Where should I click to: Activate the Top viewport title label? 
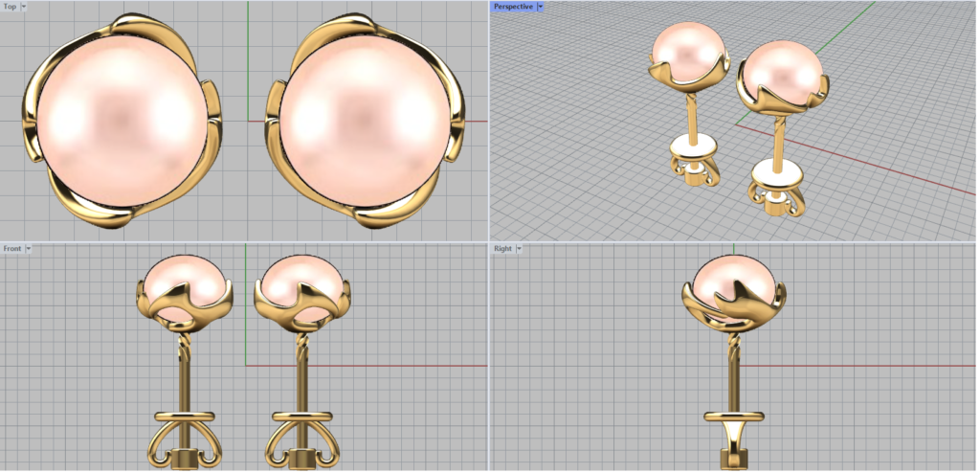[x=10, y=7]
